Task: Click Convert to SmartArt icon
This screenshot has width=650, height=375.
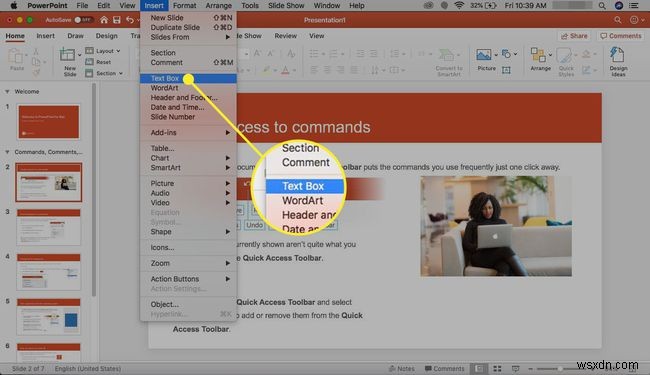Action: (446, 55)
